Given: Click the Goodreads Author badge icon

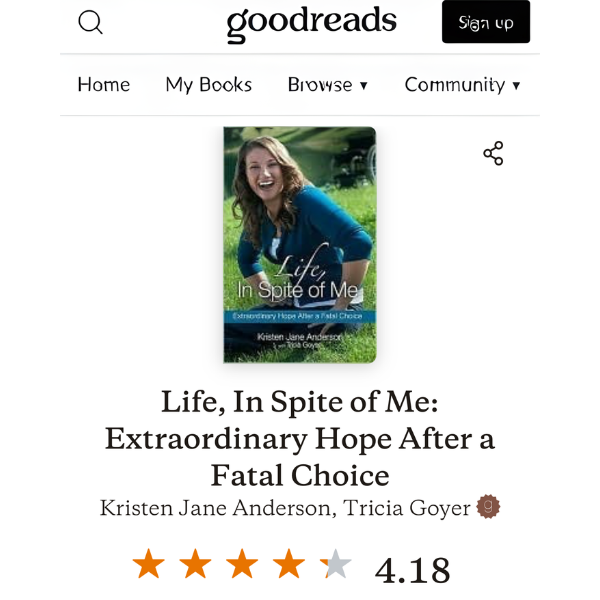Looking at the screenshot, I should click(488, 507).
